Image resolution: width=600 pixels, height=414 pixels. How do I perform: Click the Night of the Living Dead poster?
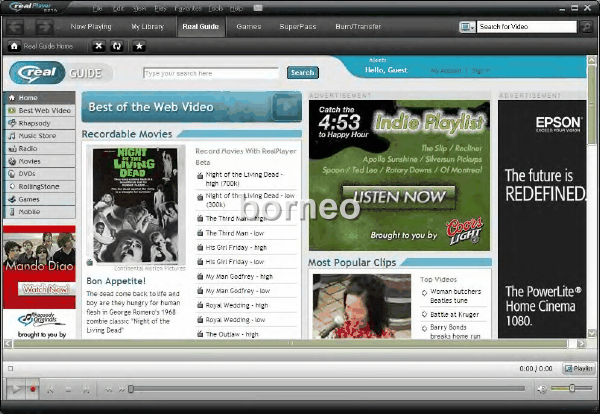[x=135, y=205]
